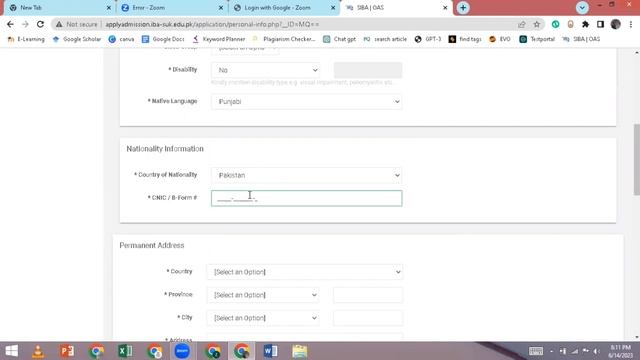
Task: Switch to the Error - Zoom tab
Action: 171,8
